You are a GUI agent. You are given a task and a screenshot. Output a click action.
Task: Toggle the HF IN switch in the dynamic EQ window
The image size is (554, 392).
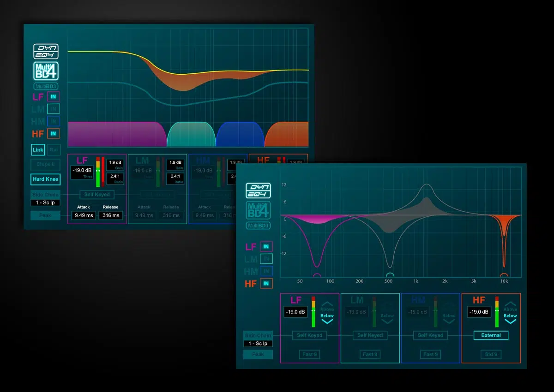(266, 284)
